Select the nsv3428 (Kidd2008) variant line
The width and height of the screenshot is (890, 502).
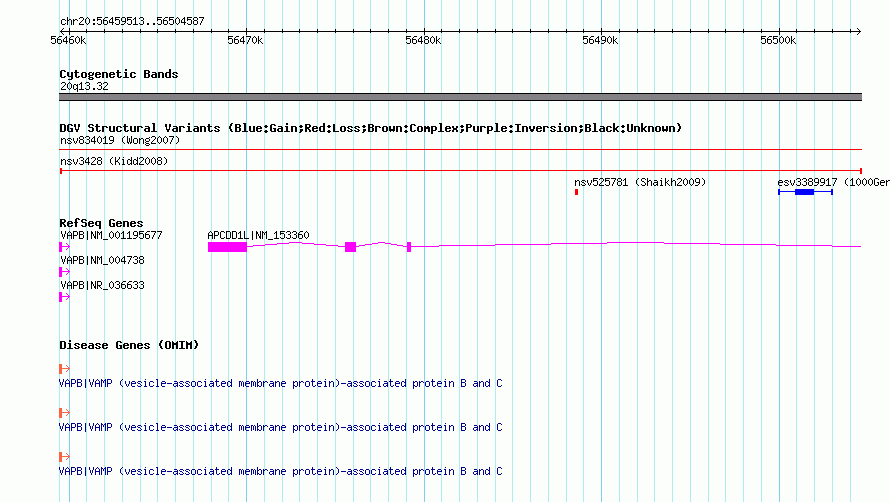[x=460, y=170]
